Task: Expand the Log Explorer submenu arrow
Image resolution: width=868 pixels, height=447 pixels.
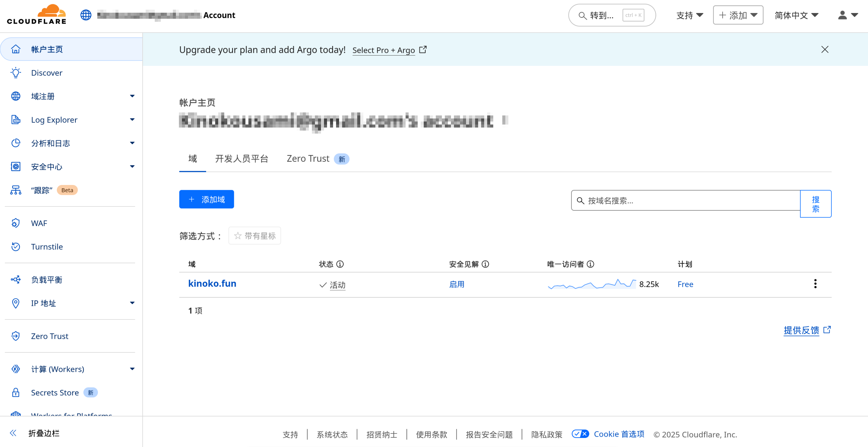Action: pyautogui.click(x=132, y=120)
